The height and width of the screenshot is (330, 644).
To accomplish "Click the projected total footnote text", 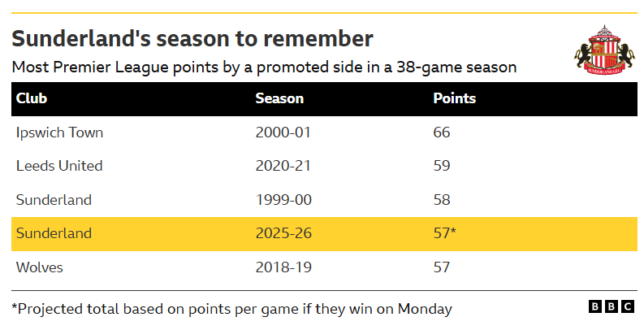I will 231,309.
